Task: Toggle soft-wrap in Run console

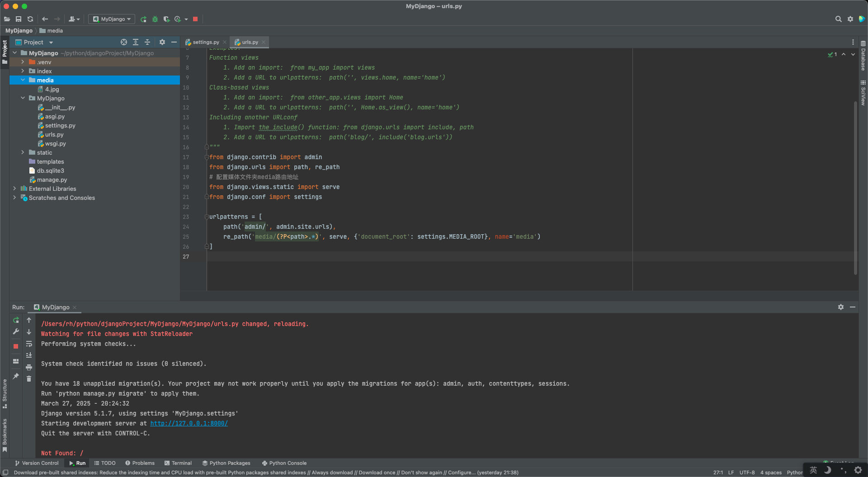Action: tap(29, 344)
